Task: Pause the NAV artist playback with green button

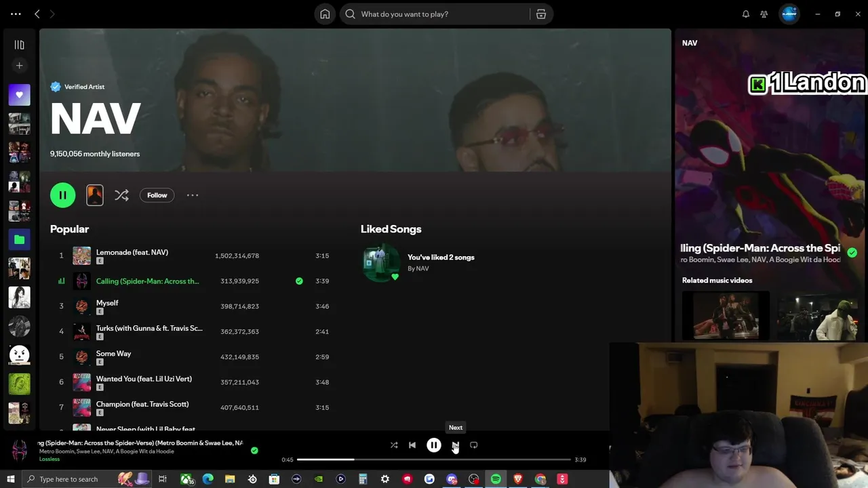Action: [62, 195]
